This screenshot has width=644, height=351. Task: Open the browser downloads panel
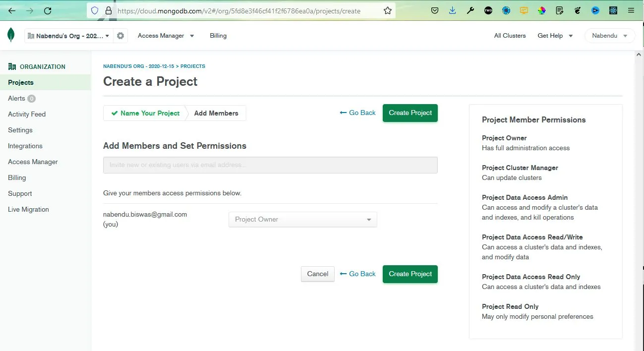pyautogui.click(x=453, y=10)
